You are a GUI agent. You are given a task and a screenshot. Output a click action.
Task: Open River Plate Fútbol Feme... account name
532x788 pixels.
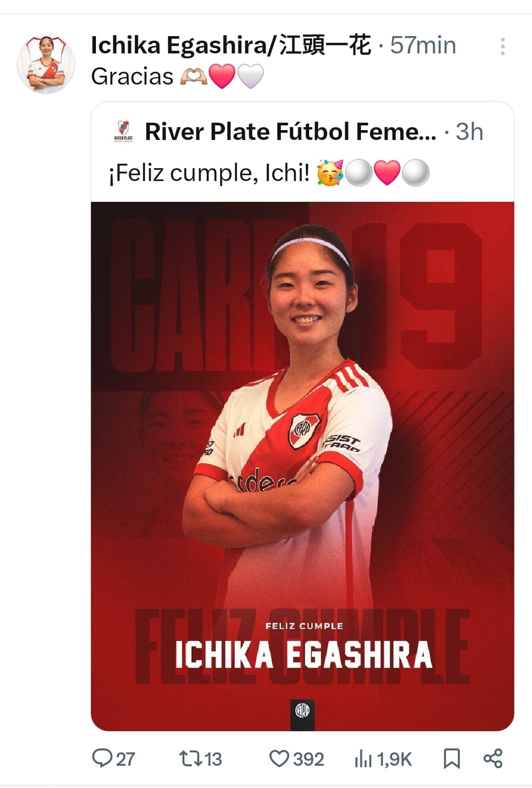pos(291,132)
